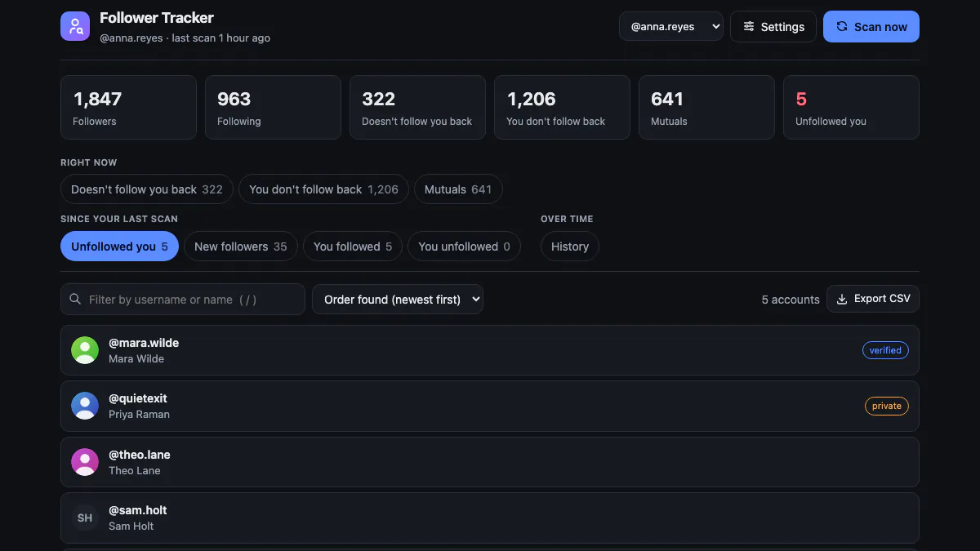The width and height of the screenshot is (980, 551).
Task: Click the 1,847 Followers stat card
Action: [128, 108]
